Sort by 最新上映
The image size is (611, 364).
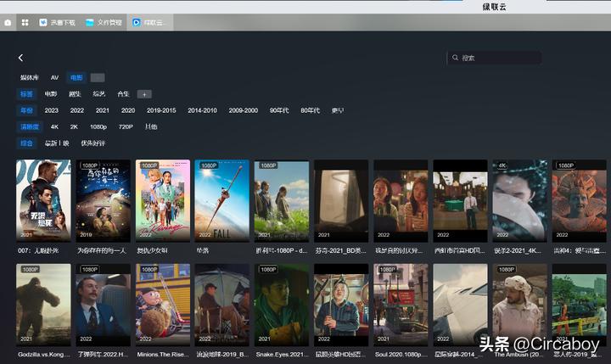(57, 143)
